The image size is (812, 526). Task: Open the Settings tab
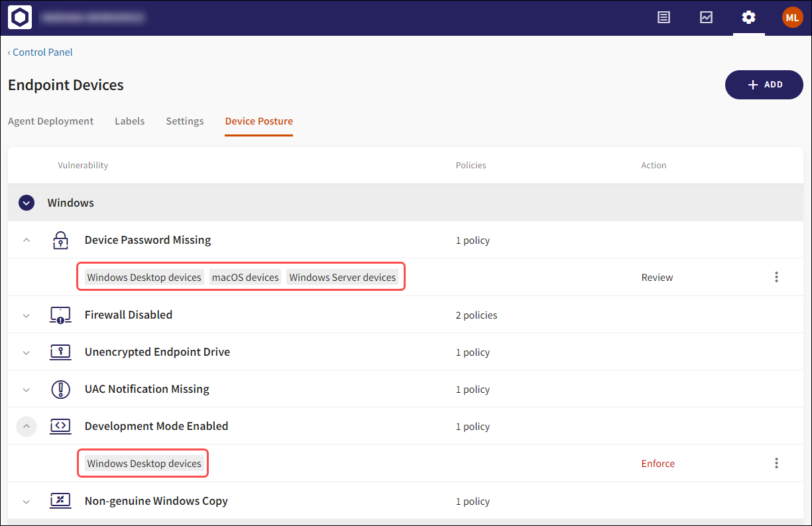(x=184, y=121)
